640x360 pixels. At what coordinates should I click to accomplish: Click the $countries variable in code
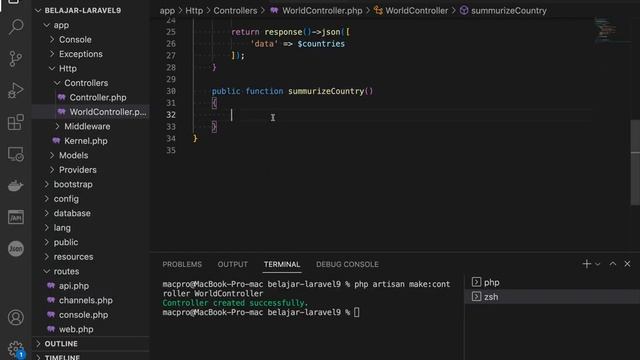[x=321, y=44]
